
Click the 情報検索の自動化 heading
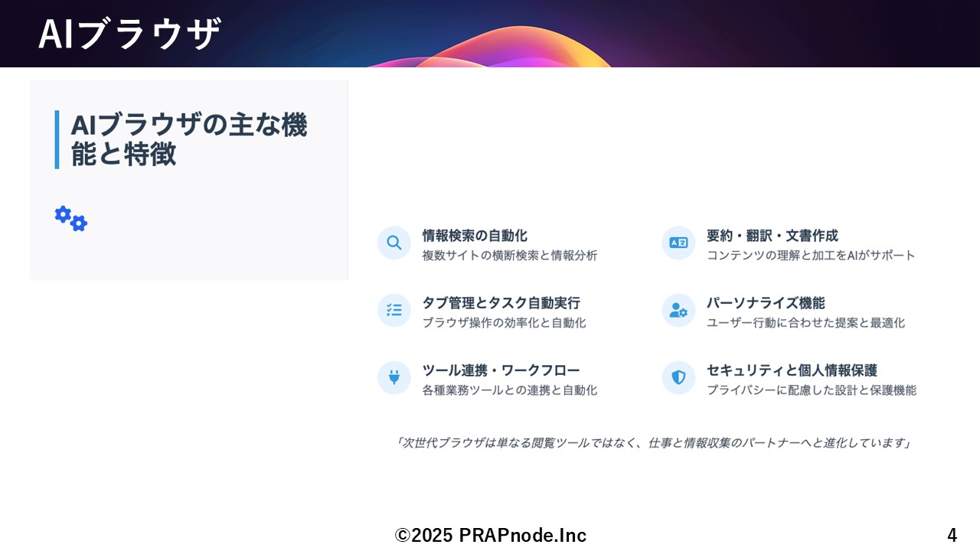tap(475, 236)
